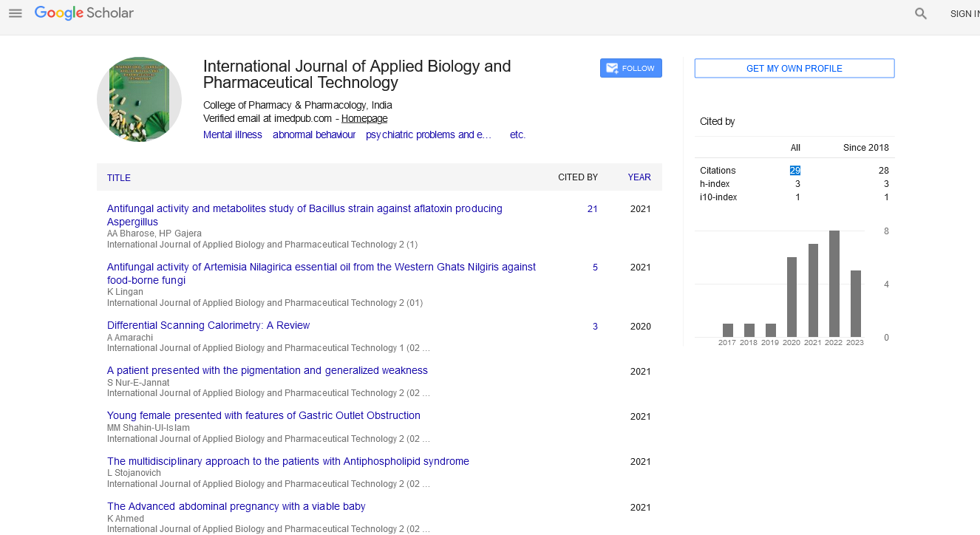This screenshot has height=535, width=980.
Task: Click College of Pharmacy & Pharmacology affiliation
Action: click(298, 105)
